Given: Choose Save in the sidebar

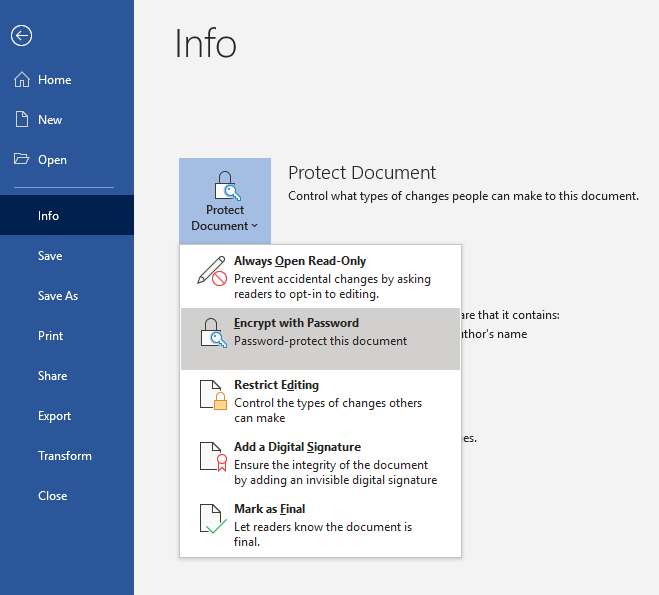Looking at the screenshot, I should pos(67,255).
